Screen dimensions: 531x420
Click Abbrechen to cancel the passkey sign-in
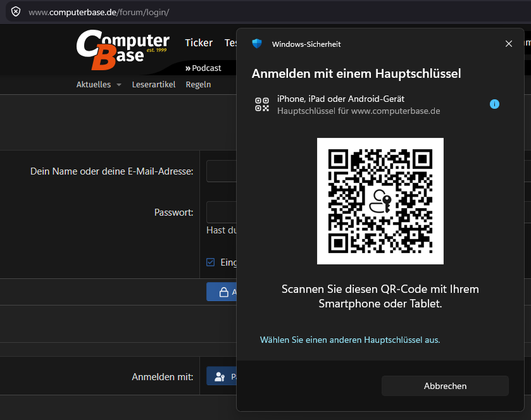click(x=445, y=386)
